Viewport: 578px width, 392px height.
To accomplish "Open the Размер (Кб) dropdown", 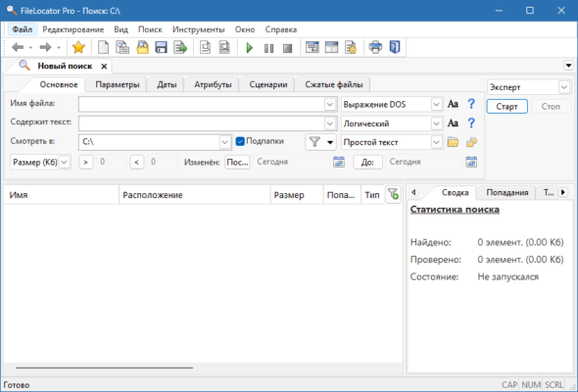I will click(x=64, y=162).
